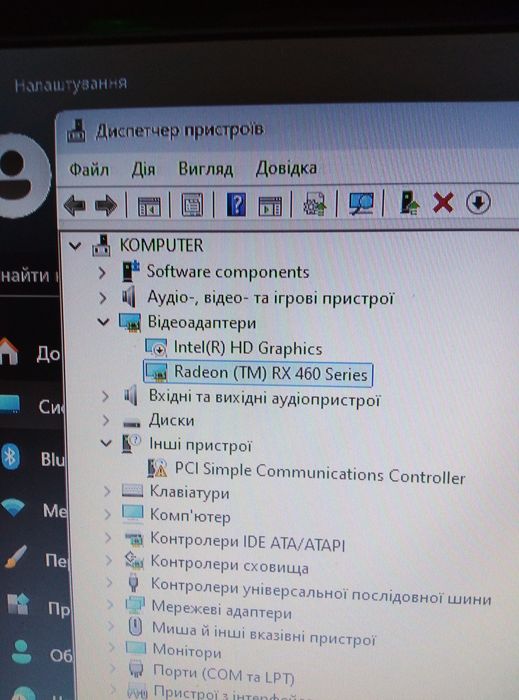Select the Відеоадаптери label
This screenshot has height=700, width=519.
202,322
